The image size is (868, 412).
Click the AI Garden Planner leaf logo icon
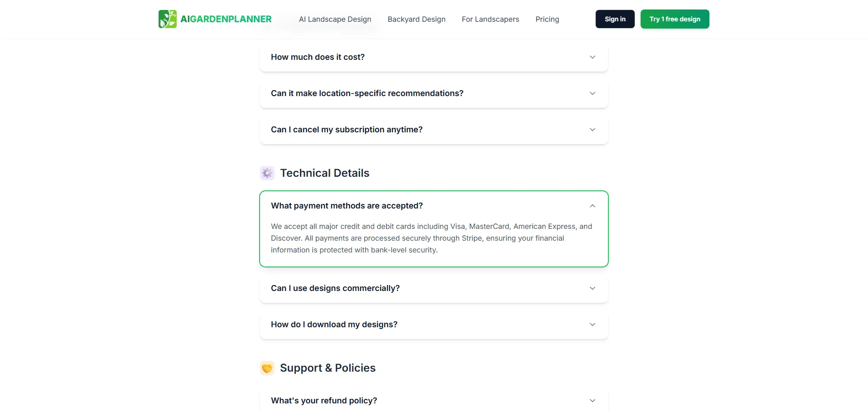tap(167, 19)
